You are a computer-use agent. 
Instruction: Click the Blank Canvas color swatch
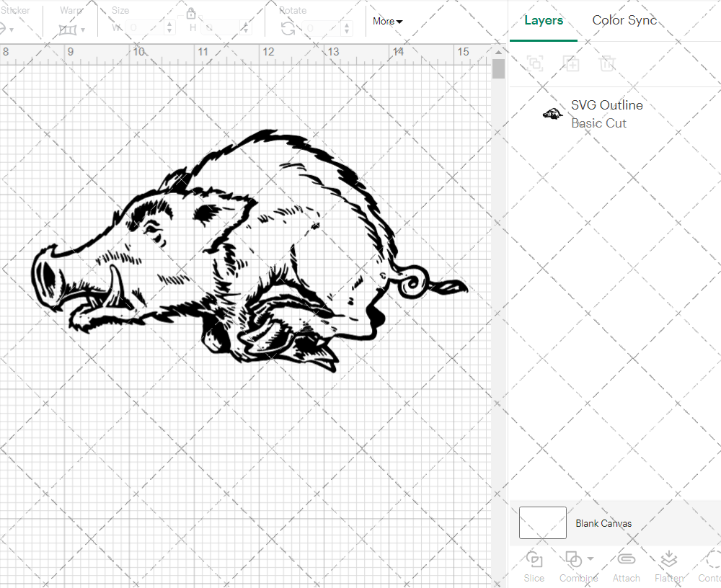pyautogui.click(x=542, y=523)
